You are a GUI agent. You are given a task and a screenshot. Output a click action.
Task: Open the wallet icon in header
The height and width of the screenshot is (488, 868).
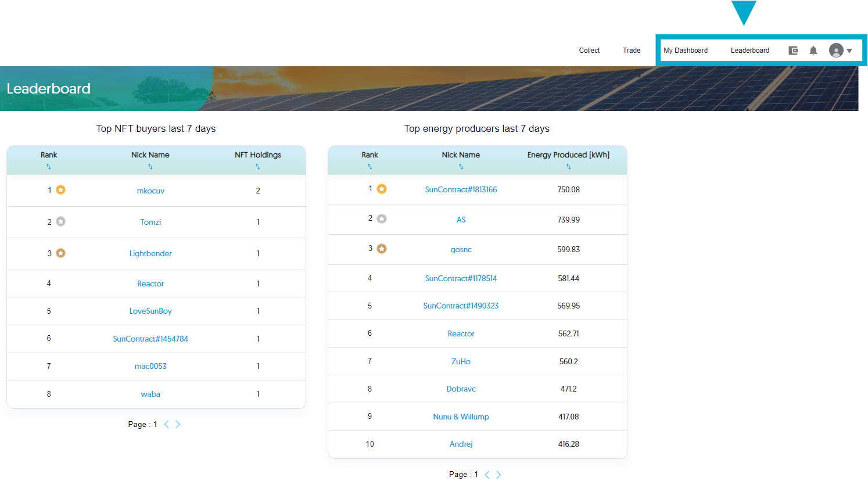pos(793,51)
